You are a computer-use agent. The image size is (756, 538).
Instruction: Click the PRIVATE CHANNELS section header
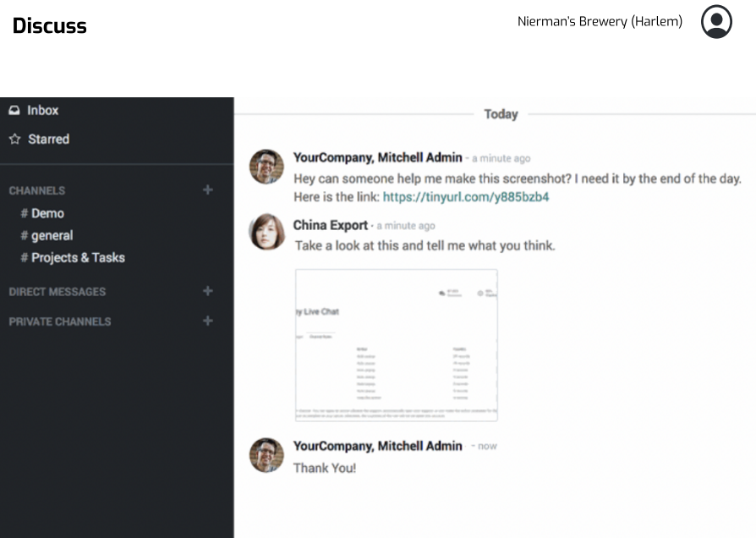coord(60,321)
